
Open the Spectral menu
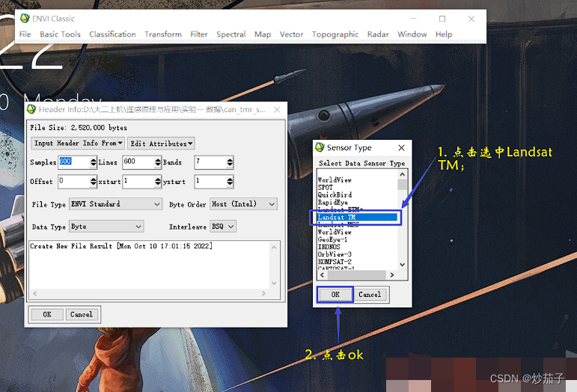pos(231,34)
